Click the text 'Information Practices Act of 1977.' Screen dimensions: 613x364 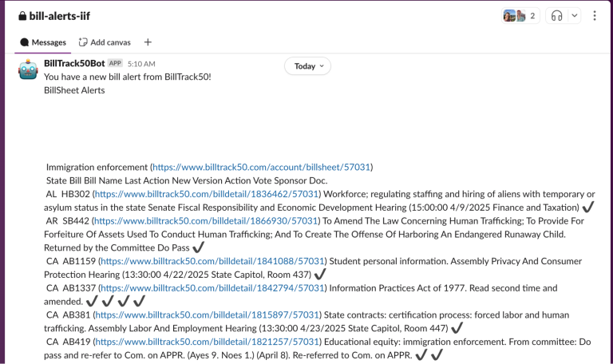pyautogui.click(x=398, y=288)
